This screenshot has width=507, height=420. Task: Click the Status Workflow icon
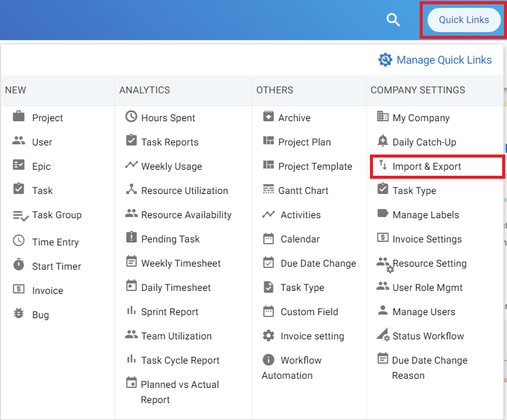(383, 335)
